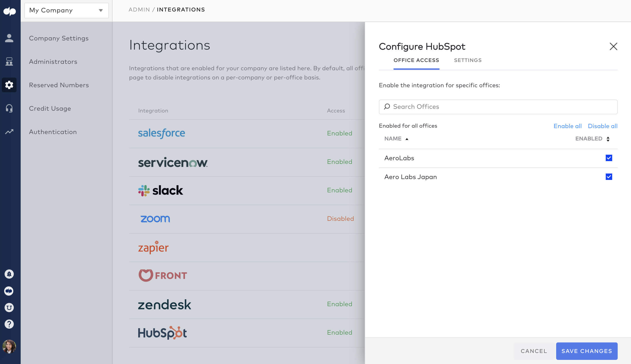Select the Zapier integration logo
The image size is (631, 364).
(x=153, y=247)
